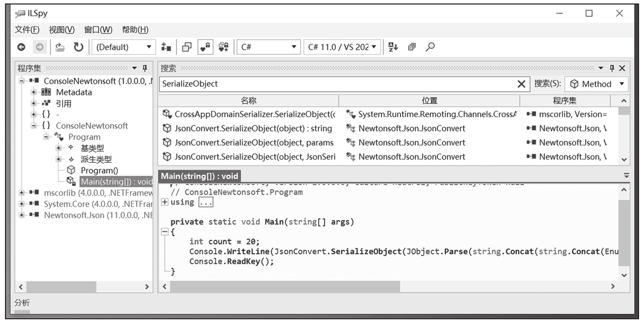The width and height of the screenshot is (644, 324).
Task: Click the sort A-Z toolbar icon
Action: 393,47
